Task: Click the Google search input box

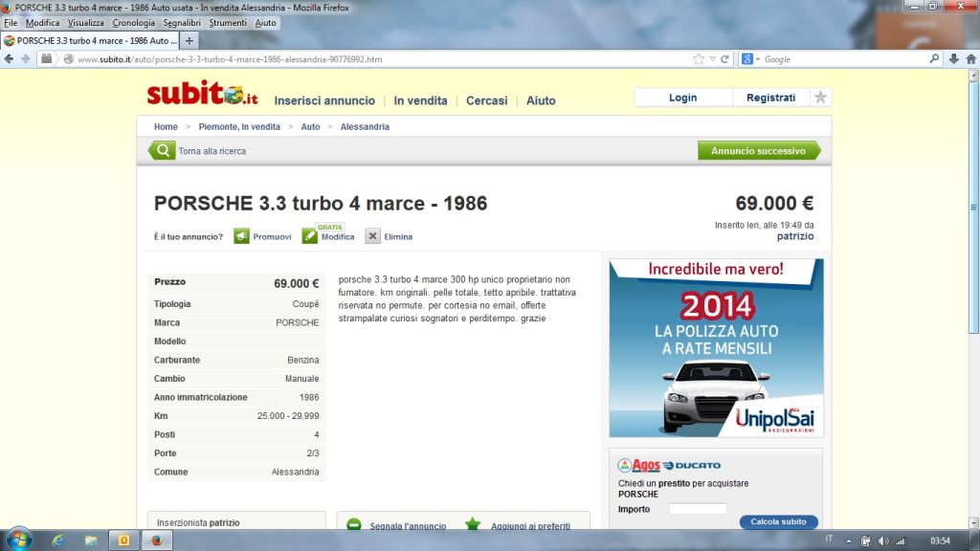Action: pyautogui.click(x=844, y=58)
